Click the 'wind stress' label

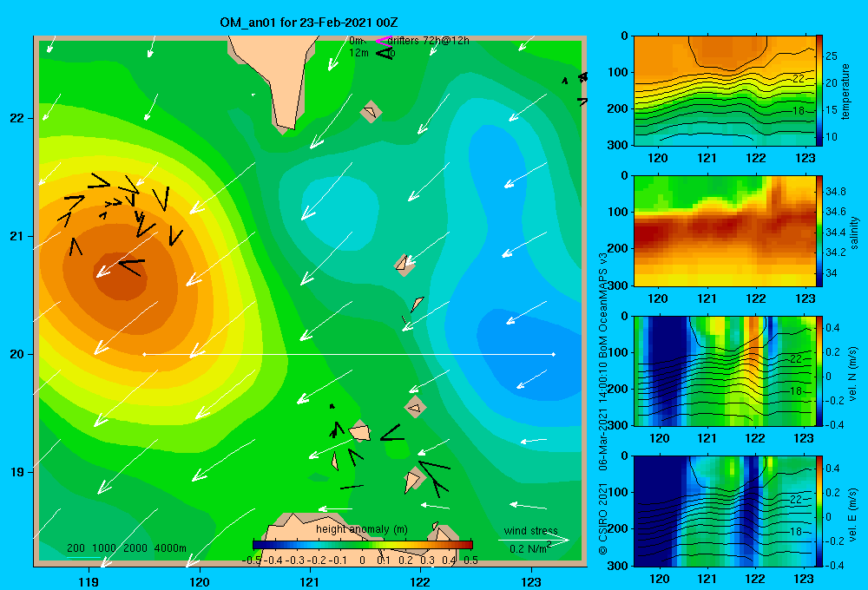531,531
